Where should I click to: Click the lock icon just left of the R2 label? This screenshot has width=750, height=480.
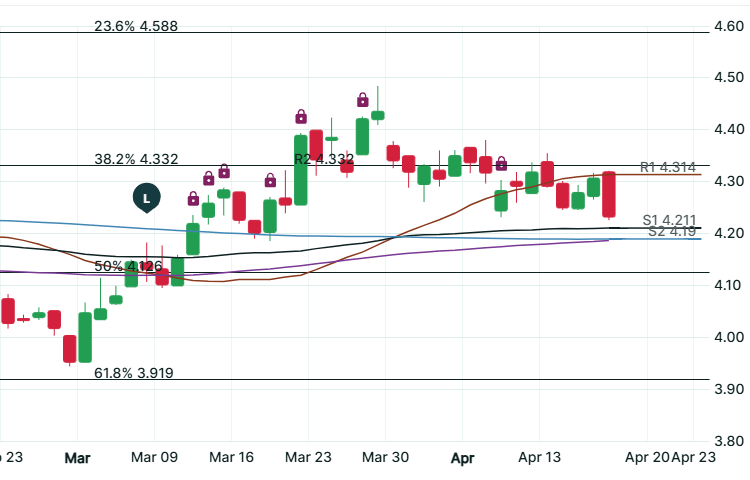(x=270, y=181)
